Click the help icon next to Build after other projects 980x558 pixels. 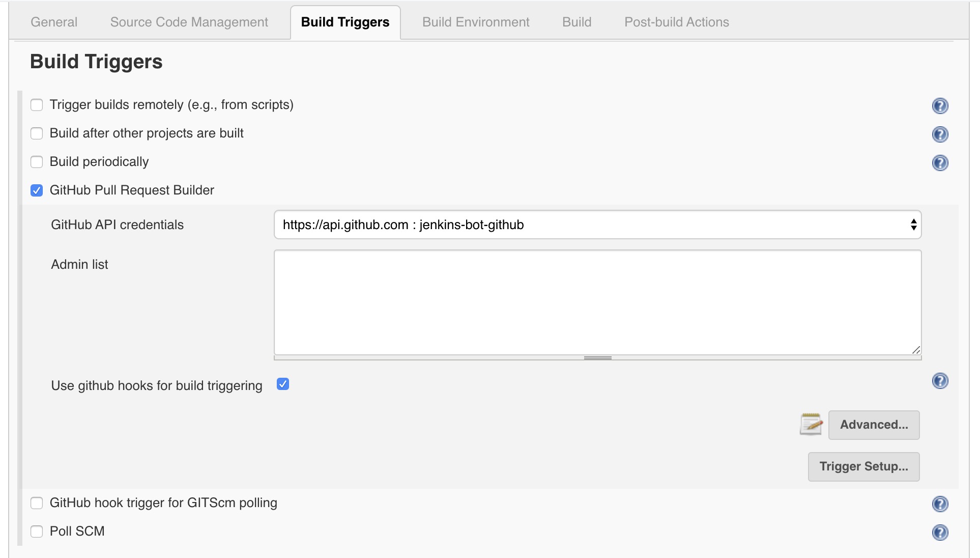940,134
